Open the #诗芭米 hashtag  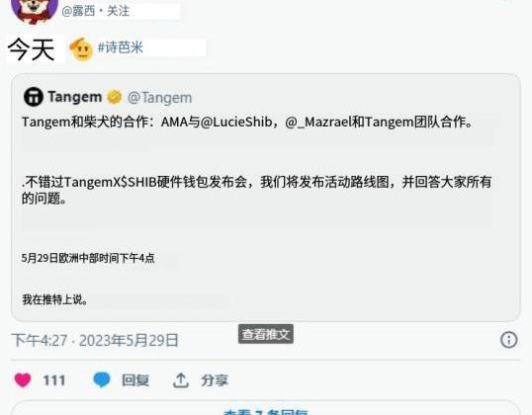tap(121, 47)
